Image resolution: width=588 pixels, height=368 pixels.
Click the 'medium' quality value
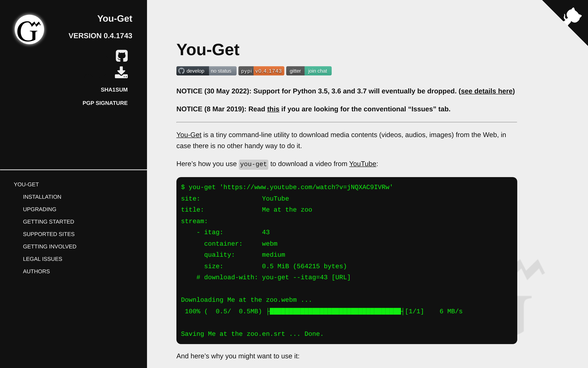pos(273,255)
